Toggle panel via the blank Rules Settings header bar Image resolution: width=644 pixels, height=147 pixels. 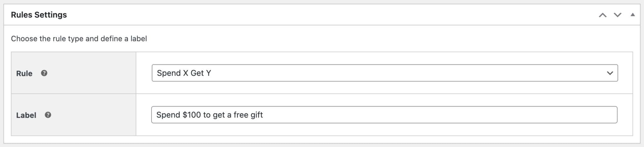coord(330,15)
